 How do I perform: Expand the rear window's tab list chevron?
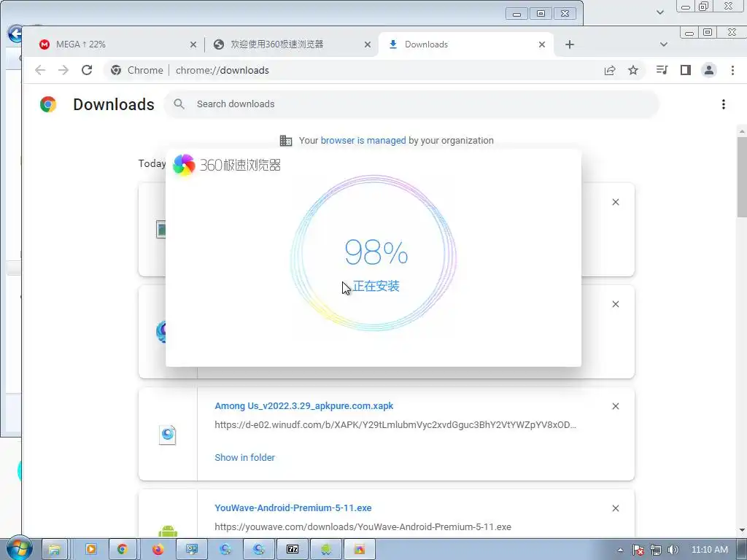tap(659, 12)
